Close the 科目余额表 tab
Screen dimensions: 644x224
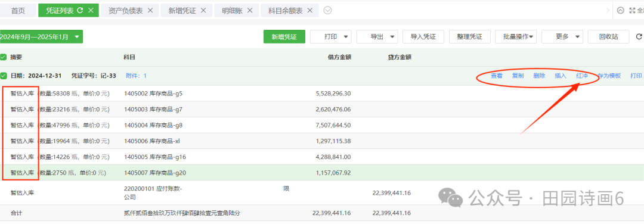(x=310, y=11)
